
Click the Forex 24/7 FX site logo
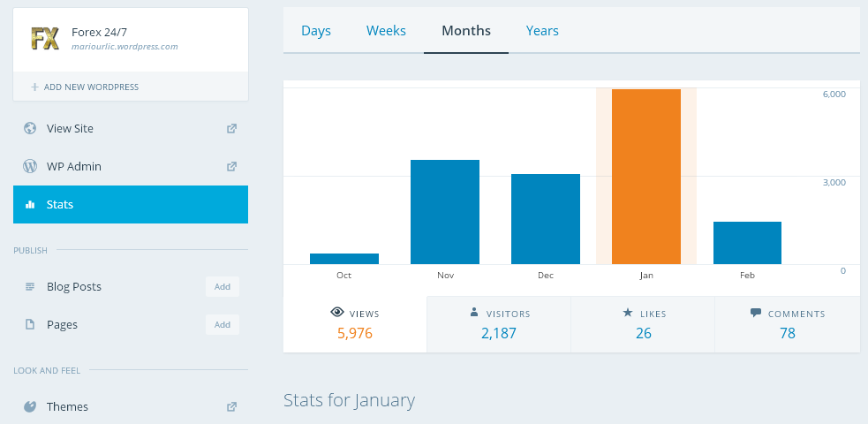pyautogui.click(x=44, y=39)
